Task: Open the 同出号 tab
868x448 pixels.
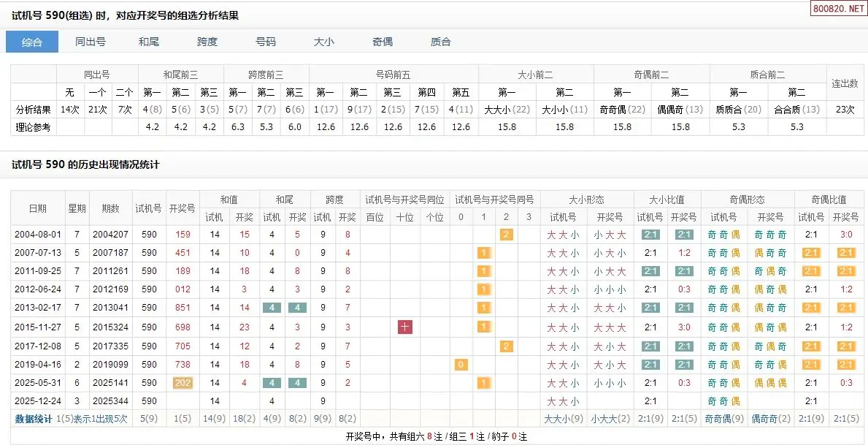Action: [x=91, y=42]
